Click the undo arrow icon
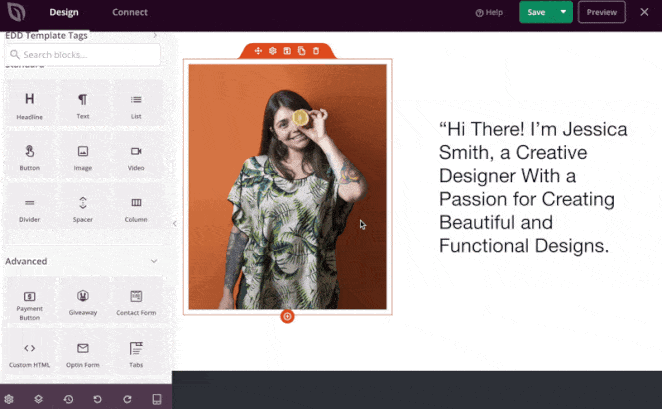The width and height of the screenshot is (662, 409). coord(97,399)
